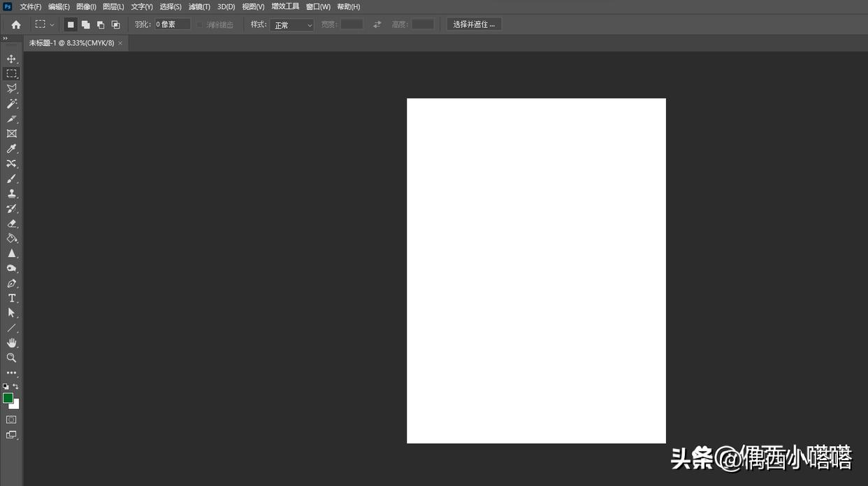
Task: Select the Move tool
Action: [x=11, y=59]
